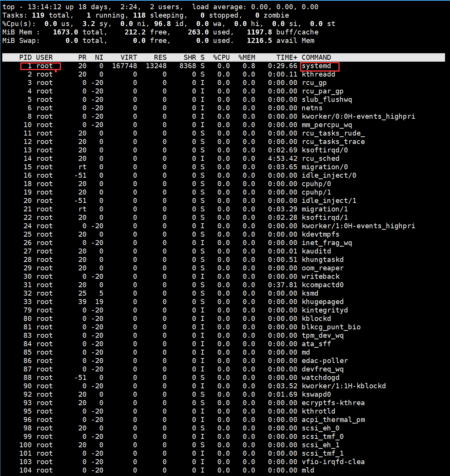Click the ecryptfs-kthrea process name
This screenshot has width=450, height=476.
pyautogui.click(x=333, y=403)
